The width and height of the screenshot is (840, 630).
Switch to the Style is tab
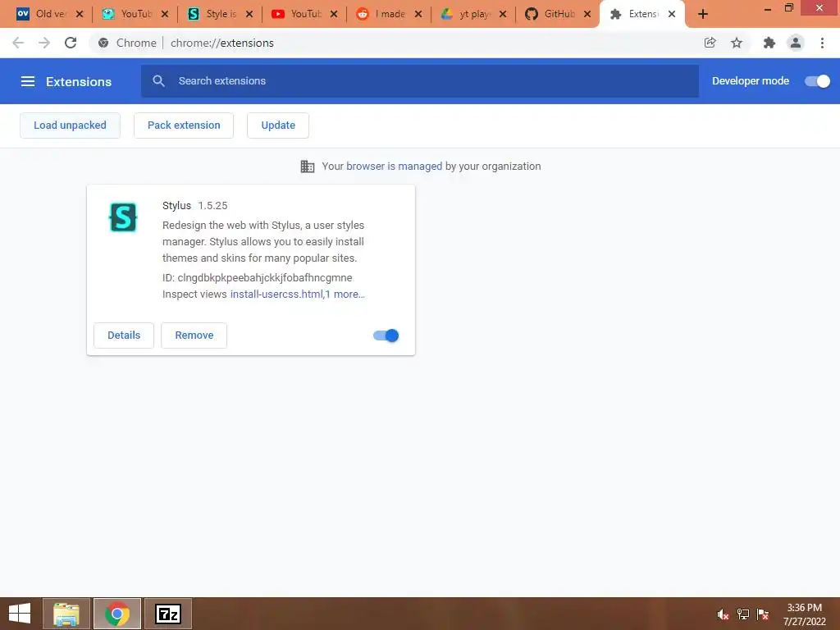click(x=220, y=15)
